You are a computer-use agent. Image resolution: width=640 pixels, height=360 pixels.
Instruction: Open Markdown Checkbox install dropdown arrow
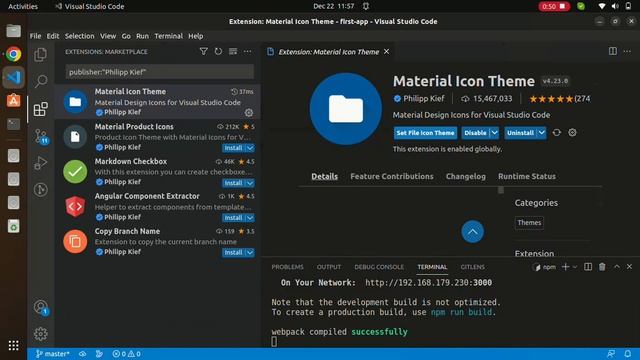tap(250, 183)
